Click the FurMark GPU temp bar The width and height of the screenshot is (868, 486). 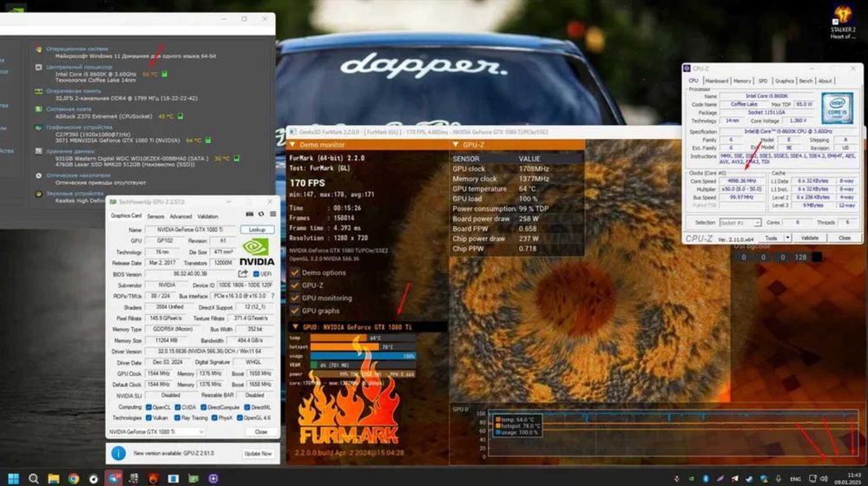tap(363, 338)
